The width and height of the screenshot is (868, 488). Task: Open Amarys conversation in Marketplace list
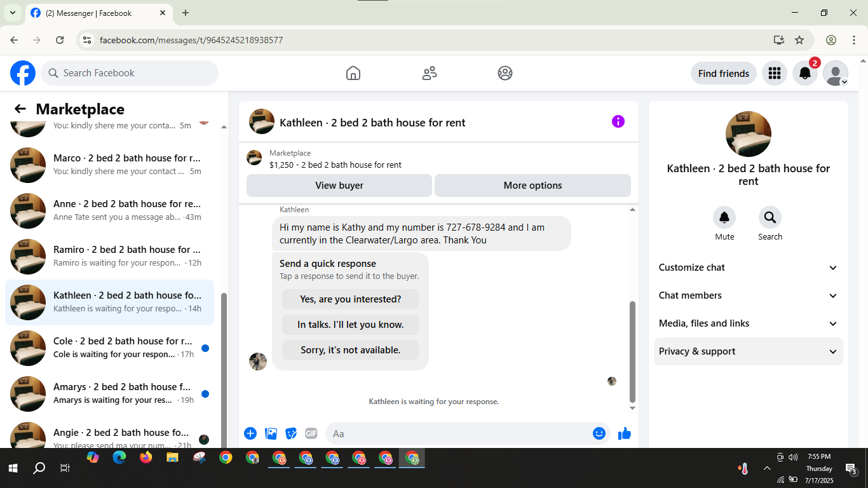coord(109,394)
